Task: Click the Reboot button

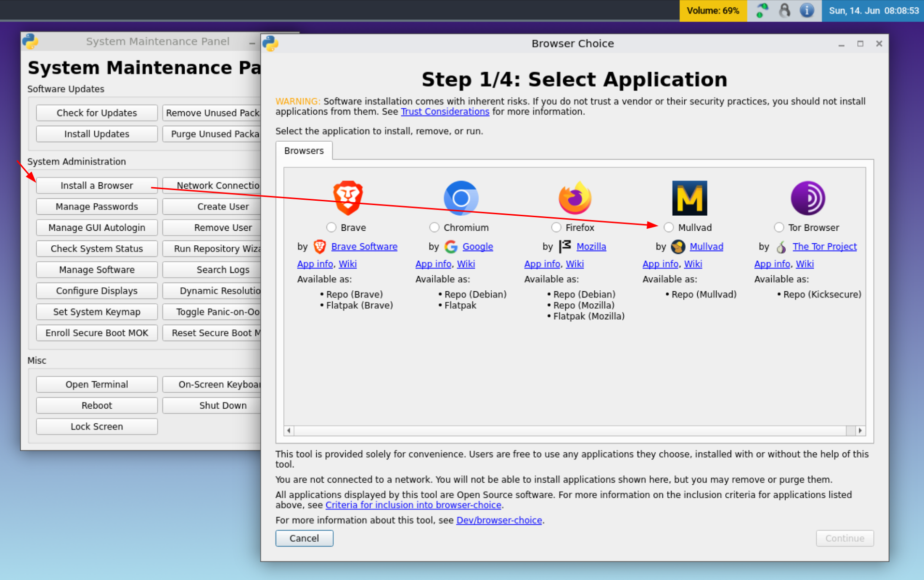Action: click(x=97, y=405)
